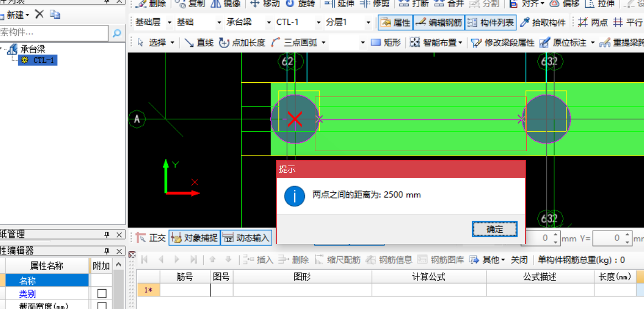
Task: Choose the 打断 (break) tool
Action: tap(413, 4)
